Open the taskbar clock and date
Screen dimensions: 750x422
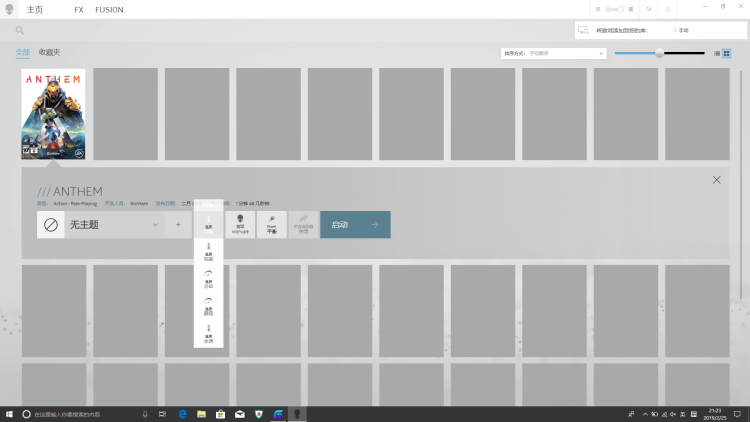point(715,414)
